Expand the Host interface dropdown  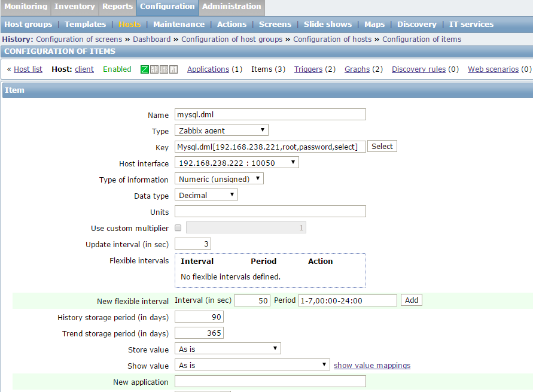(x=236, y=163)
